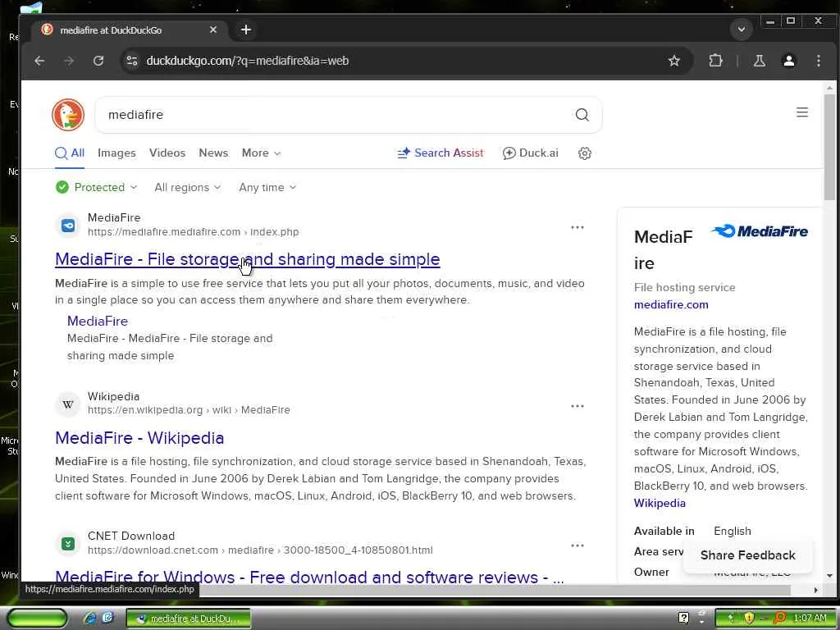Open more options for MediaFire result

pyautogui.click(x=577, y=227)
